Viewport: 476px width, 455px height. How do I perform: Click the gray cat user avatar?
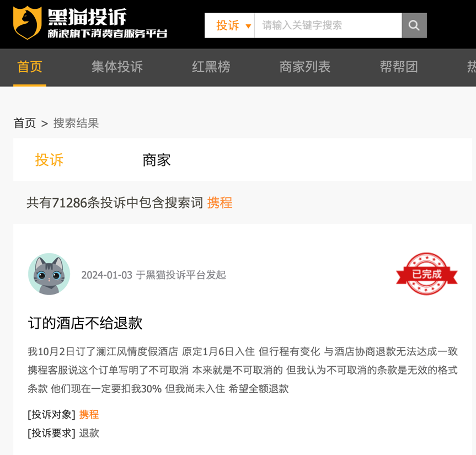point(49,274)
